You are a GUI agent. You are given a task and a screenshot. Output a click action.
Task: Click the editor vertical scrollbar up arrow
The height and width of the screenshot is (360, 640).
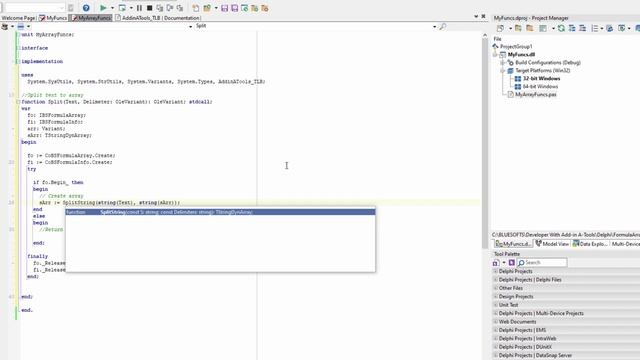click(x=485, y=36)
